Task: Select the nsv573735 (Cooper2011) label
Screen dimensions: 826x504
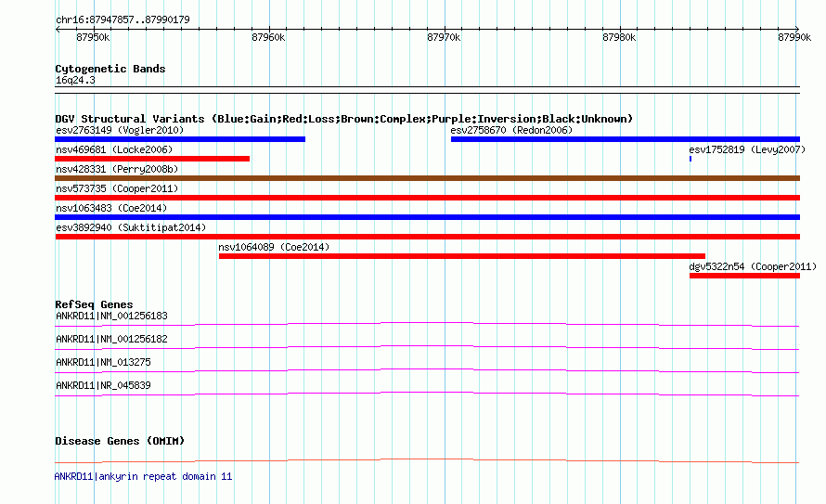Action: (117, 188)
